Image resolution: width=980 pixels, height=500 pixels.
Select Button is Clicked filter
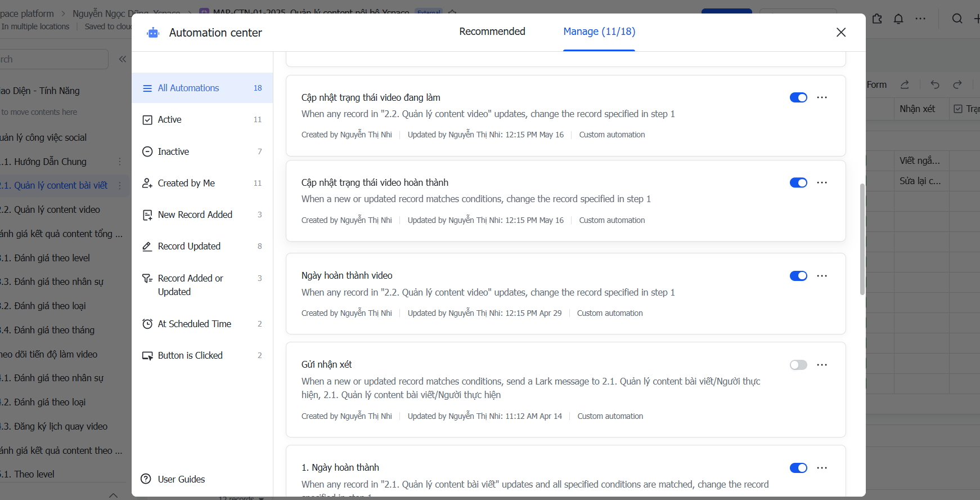203,355
